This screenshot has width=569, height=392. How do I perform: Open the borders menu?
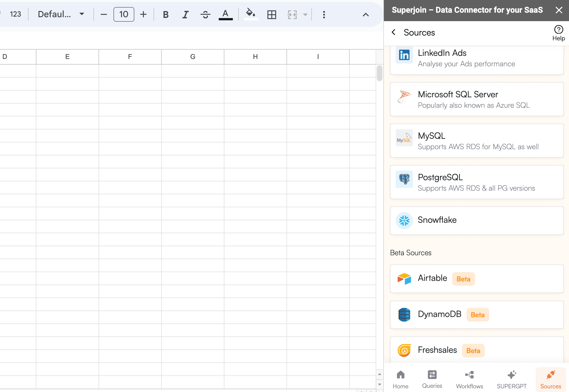(x=272, y=14)
